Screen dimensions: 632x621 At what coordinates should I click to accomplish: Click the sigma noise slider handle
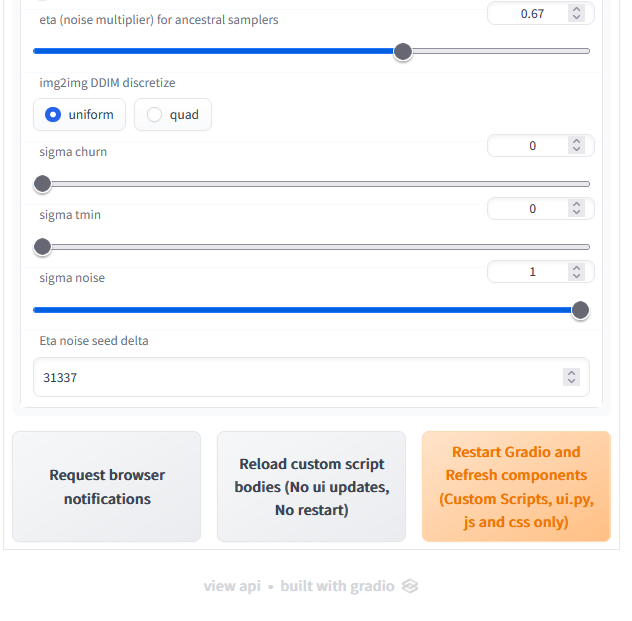(580, 310)
